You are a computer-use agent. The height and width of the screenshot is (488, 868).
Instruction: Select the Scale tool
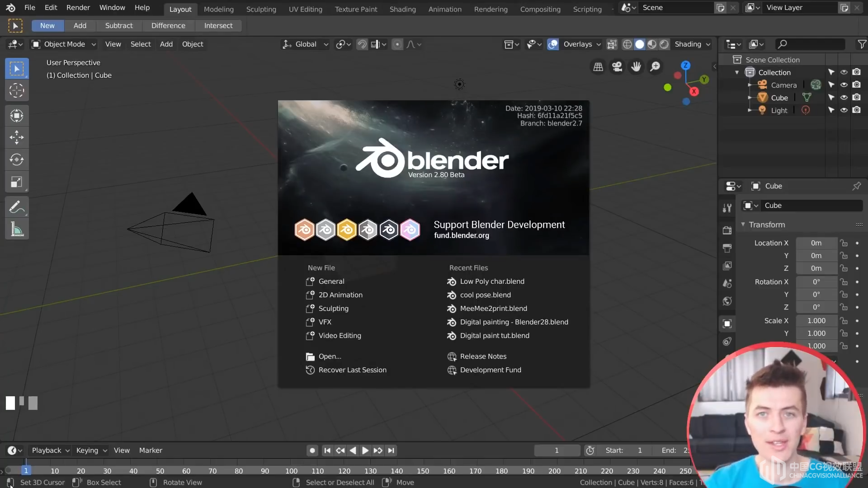tap(17, 182)
